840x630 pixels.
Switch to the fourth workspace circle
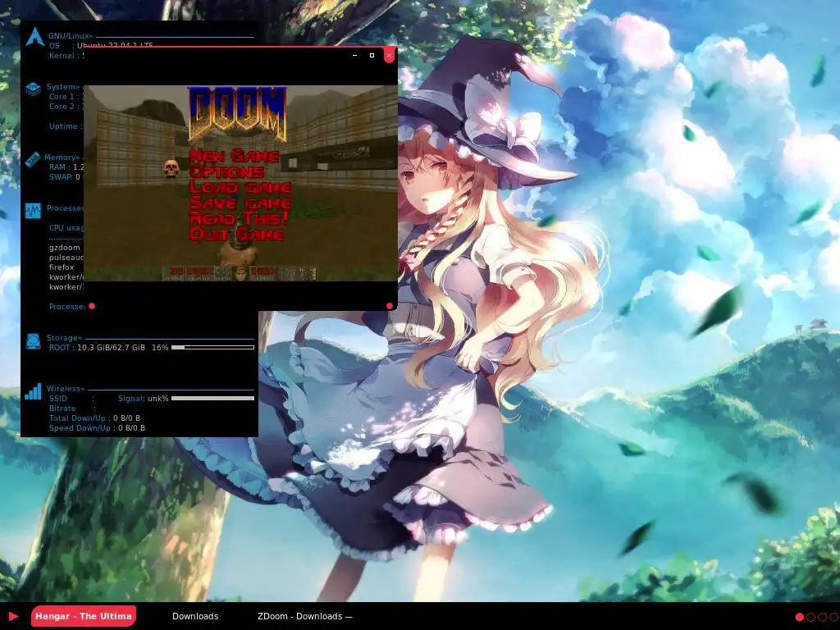[833, 617]
